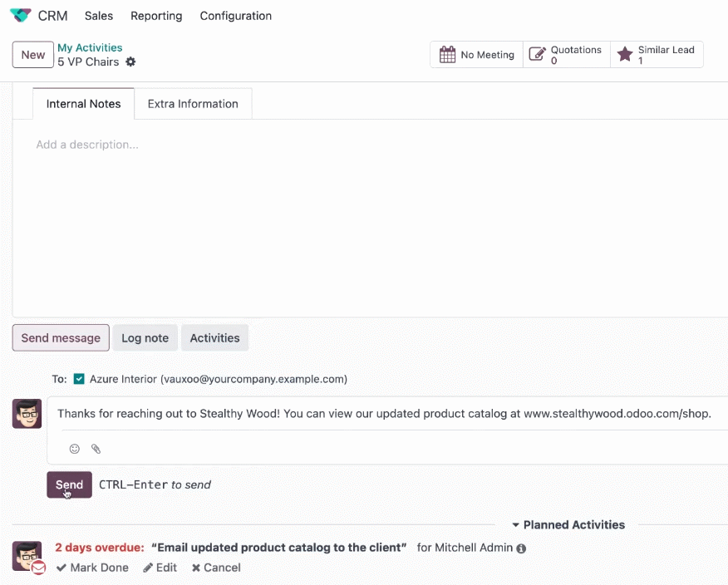Uncheck the Azure Interior recipient checkbox
The width and height of the screenshot is (728, 585).
tap(80, 379)
